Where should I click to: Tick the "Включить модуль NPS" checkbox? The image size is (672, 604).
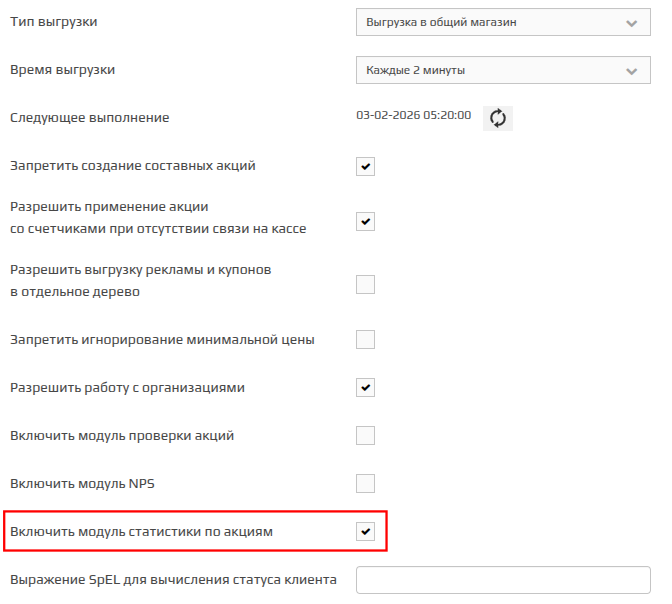tap(366, 484)
